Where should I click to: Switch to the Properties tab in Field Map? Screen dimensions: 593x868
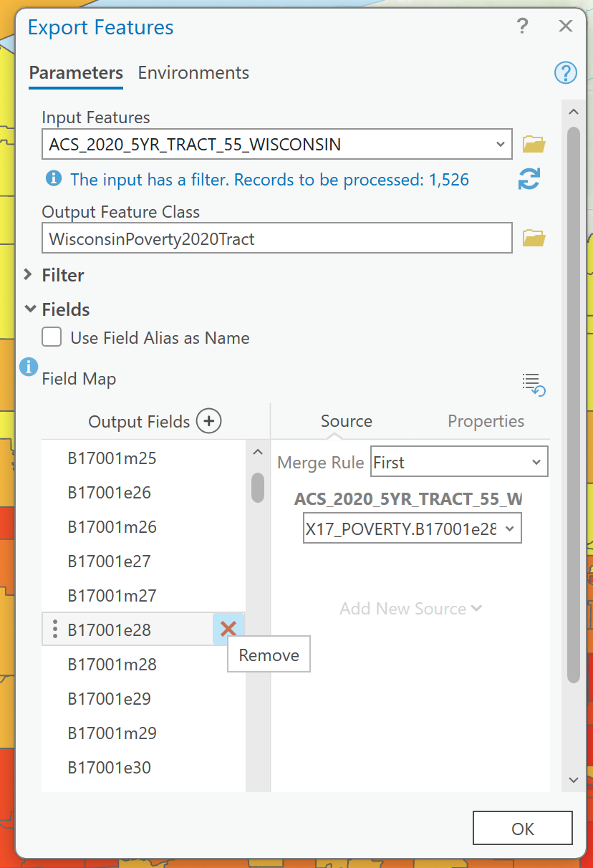coord(486,421)
